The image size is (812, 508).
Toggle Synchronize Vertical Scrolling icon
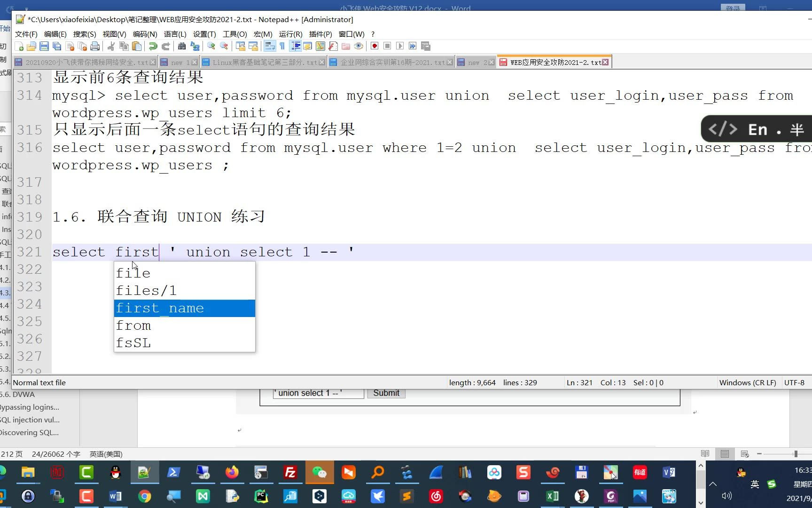coord(241,46)
